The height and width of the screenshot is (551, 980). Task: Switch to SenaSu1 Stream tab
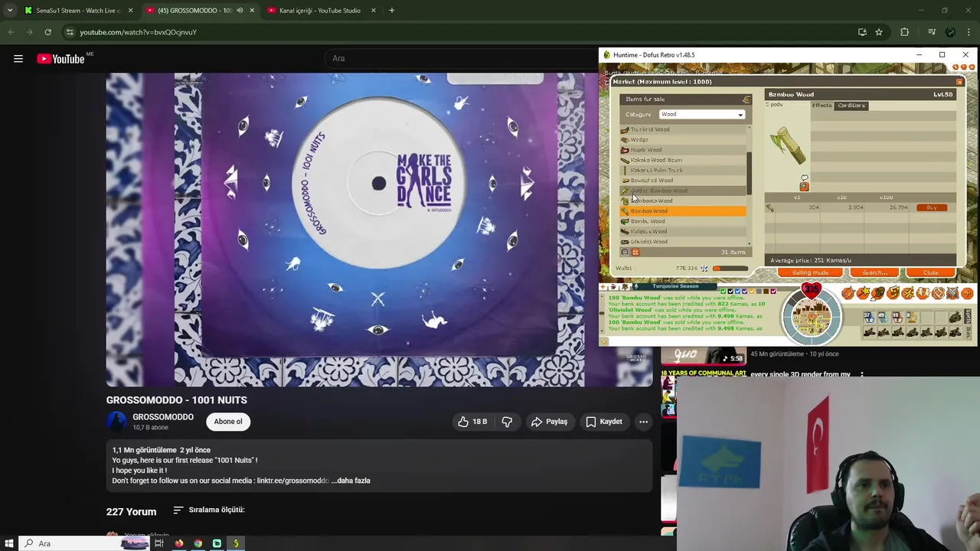tap(78, 11)
